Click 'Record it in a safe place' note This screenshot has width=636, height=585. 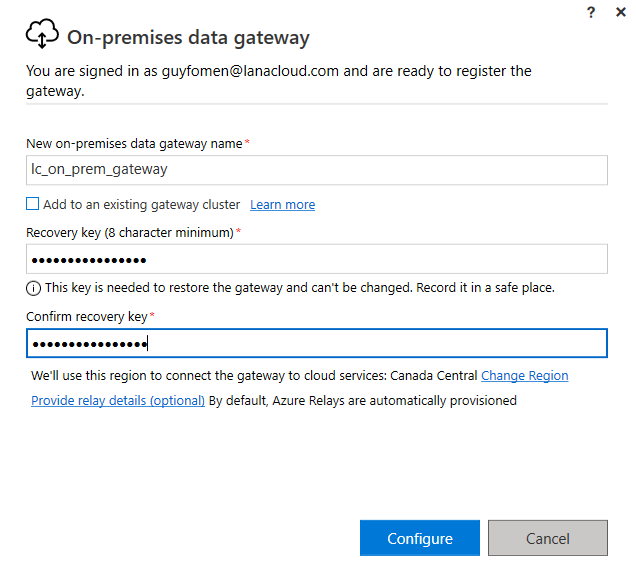[485, 288]
